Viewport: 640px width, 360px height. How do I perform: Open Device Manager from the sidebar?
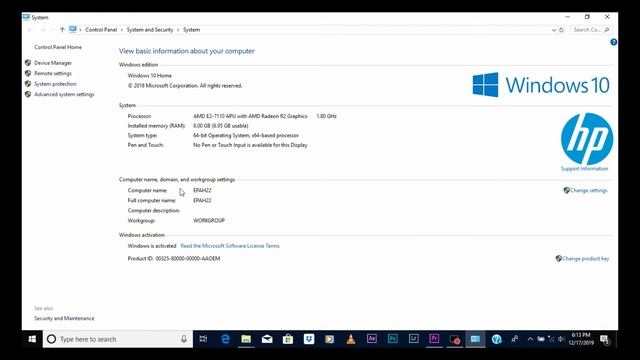53,63
